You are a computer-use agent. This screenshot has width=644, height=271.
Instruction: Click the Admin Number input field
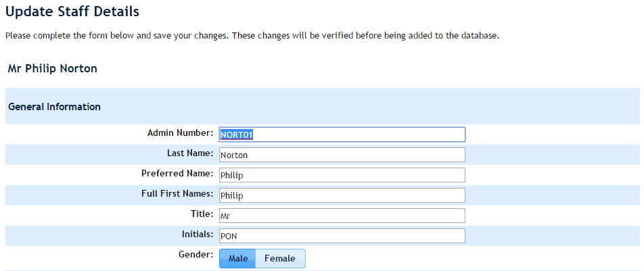coord(342,134)
